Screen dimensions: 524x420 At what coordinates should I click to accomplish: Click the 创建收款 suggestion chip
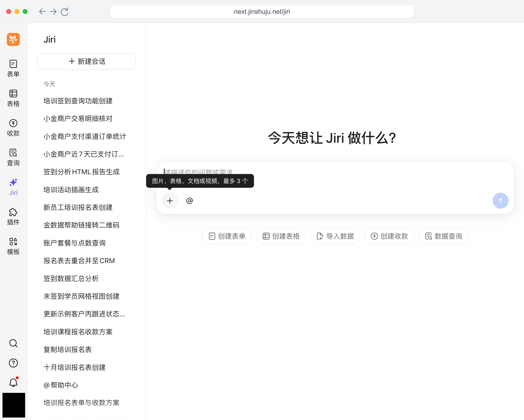click(x=389, y=236)
